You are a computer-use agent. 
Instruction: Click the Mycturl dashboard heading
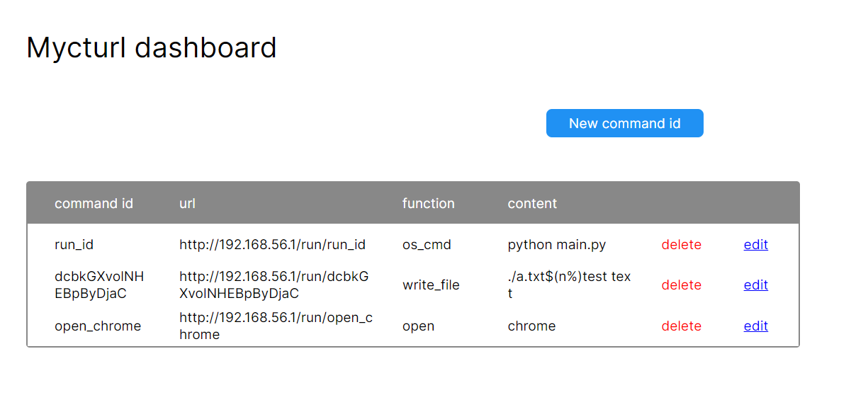pos(151,48)
